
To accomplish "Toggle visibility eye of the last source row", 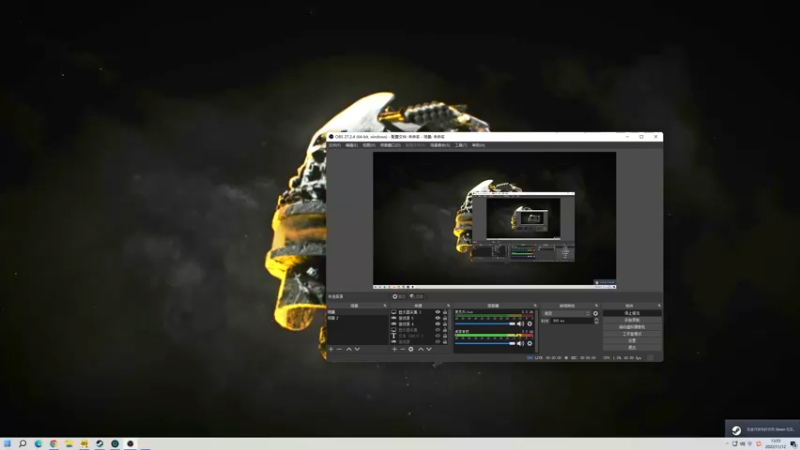I will (x=437, y=342).
